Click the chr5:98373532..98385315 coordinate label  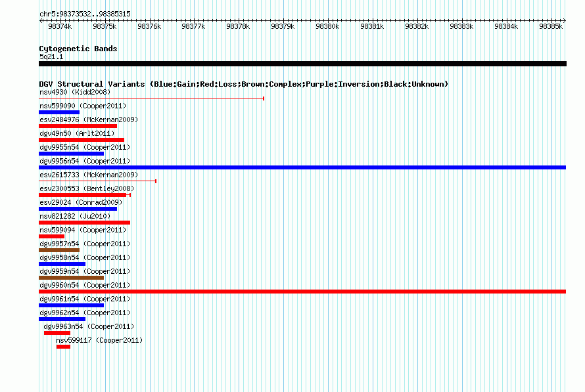85,14
